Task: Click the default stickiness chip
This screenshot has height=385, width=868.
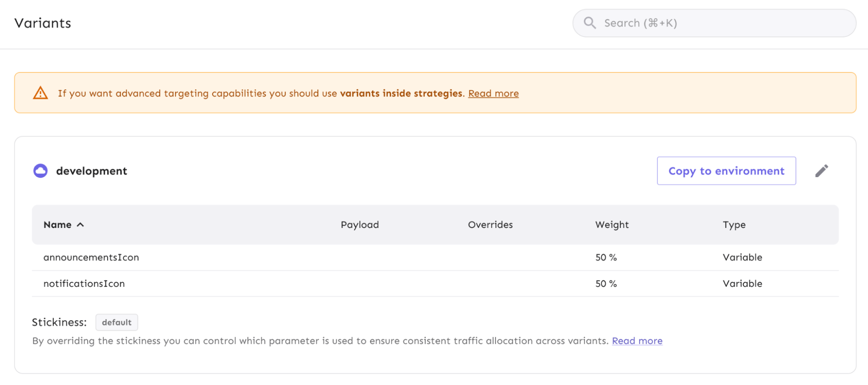Action: [x=116, y=322]
